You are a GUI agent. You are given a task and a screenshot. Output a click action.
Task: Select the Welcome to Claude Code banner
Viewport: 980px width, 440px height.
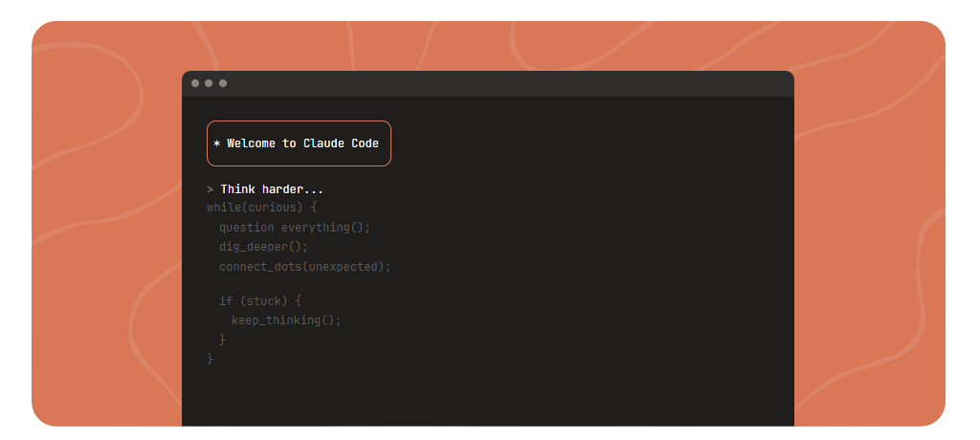coord(299,143)
